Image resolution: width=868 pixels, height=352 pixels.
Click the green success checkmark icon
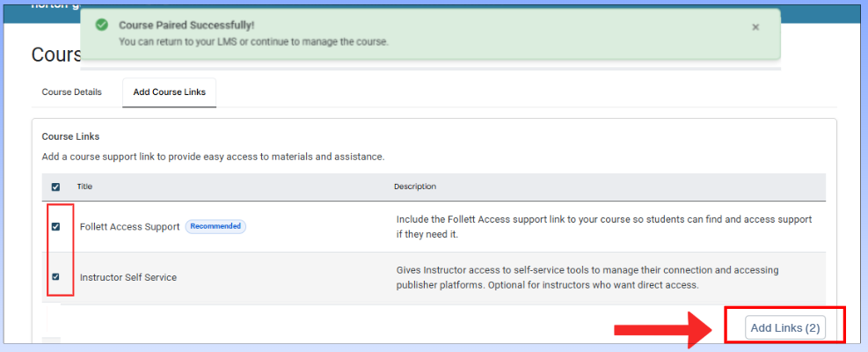101,25
